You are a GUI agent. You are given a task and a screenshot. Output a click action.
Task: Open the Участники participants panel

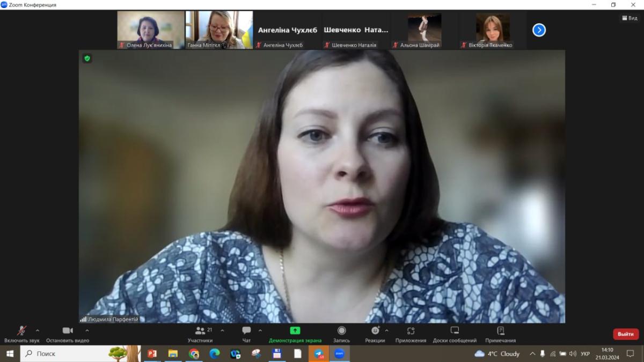coord(200,334)
